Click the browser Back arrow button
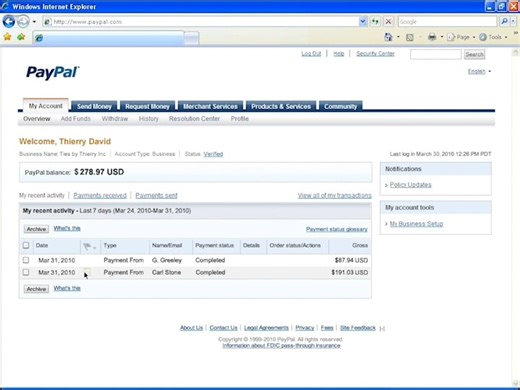The height and width of the screenshot is (390, 520). click(x=9, y=22)
